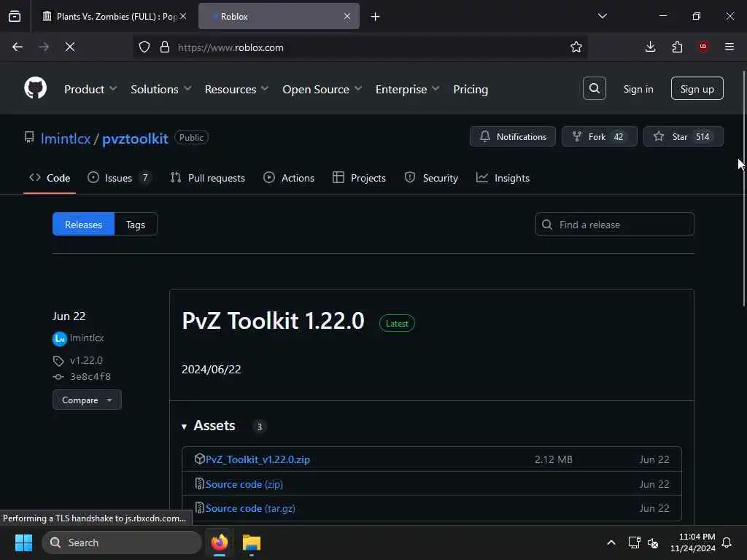Click the browser forward arrow
Viewport: 747px width, 560px height.
(x=43, y=47)
